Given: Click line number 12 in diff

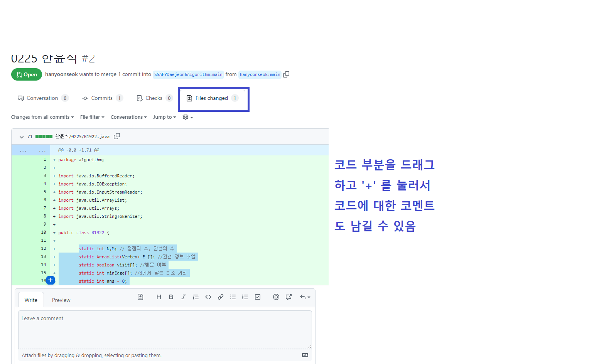Looking at the screenshot, I should (44, 248).
